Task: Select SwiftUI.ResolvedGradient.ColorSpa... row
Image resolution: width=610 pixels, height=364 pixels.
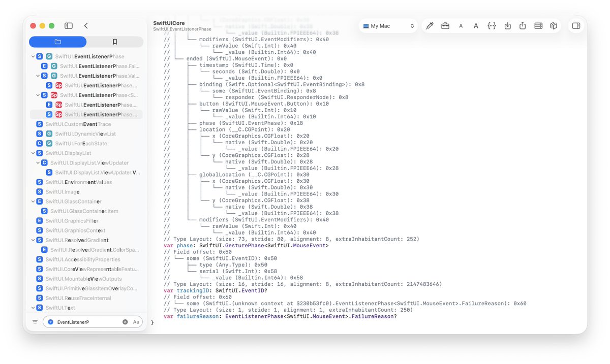Action: [x=86, y=250]
